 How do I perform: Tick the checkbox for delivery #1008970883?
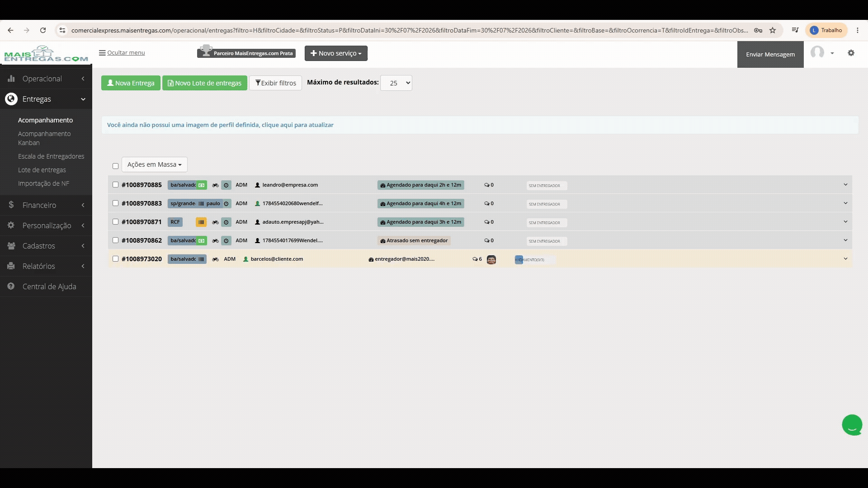pos(115,203)
